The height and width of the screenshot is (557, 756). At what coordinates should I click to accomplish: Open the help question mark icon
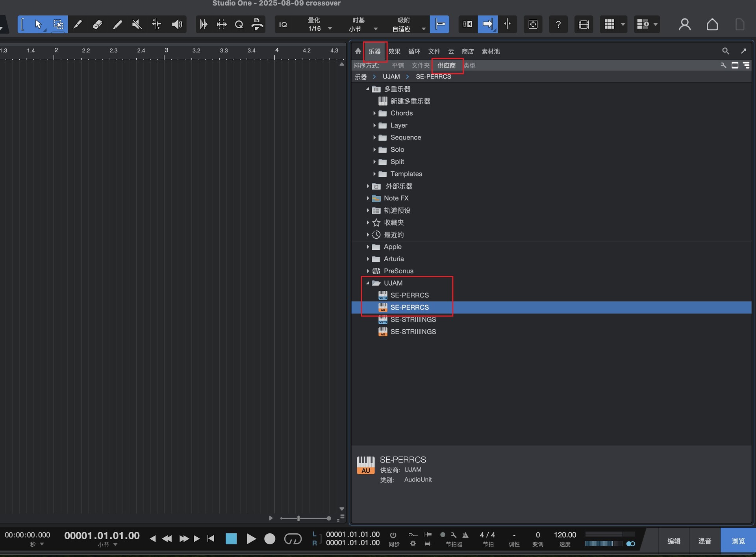(558, 24)
